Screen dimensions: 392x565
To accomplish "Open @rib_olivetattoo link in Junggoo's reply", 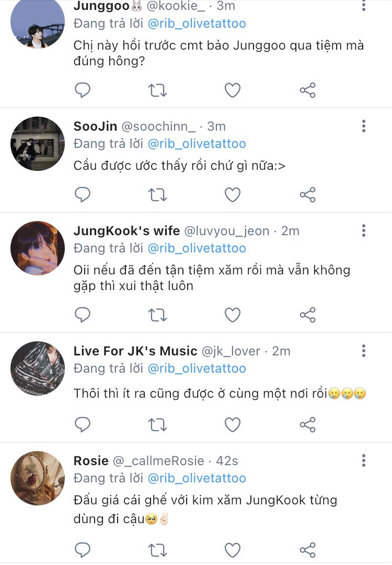I will [x=197, y=24].
